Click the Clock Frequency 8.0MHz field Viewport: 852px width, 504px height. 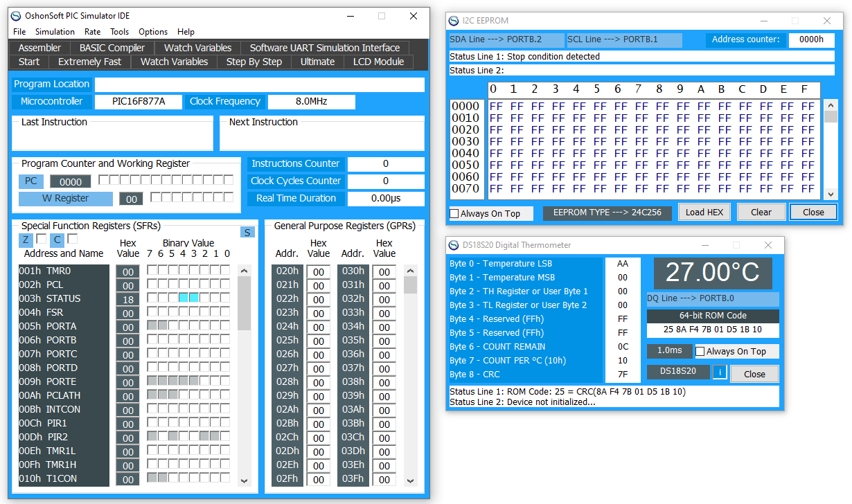pyautogui.click(x=311, y=102)
